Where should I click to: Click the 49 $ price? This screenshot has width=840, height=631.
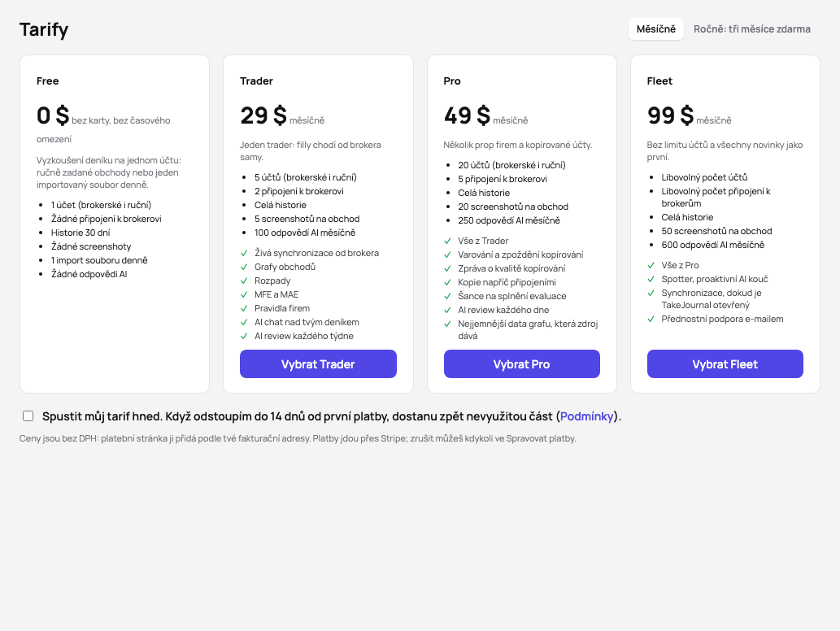[467, 115]
